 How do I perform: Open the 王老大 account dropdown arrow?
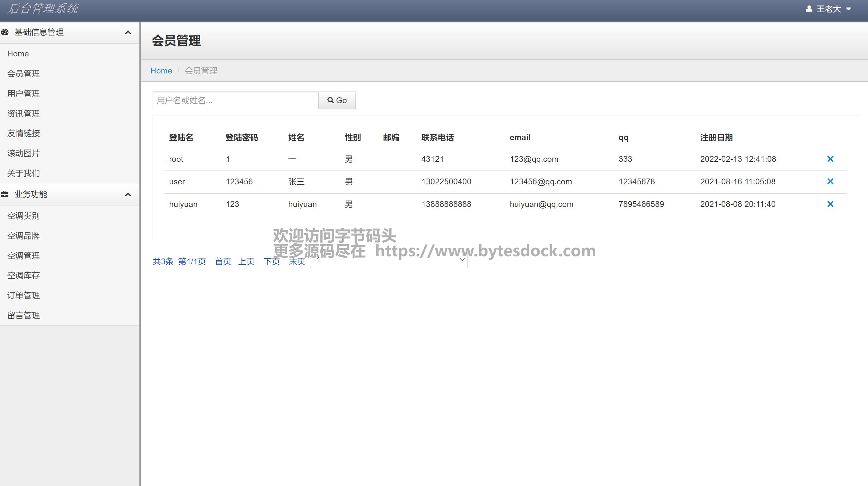tap(848, 9)
